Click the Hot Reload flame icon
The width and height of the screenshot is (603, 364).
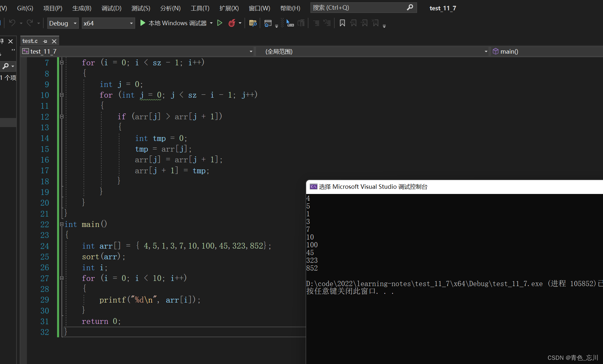(x=232, y=23)
